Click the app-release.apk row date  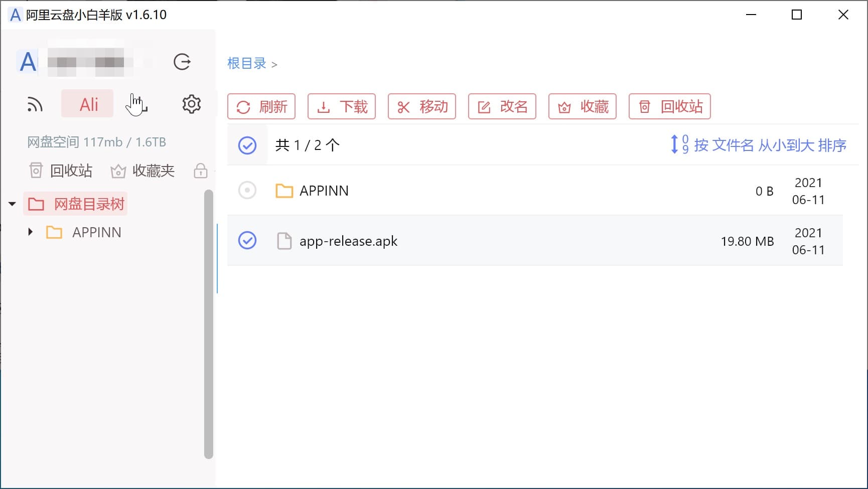[808, 241]
